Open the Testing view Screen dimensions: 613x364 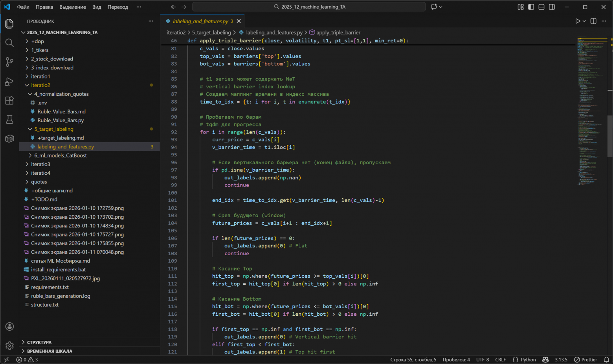point(9,119)
